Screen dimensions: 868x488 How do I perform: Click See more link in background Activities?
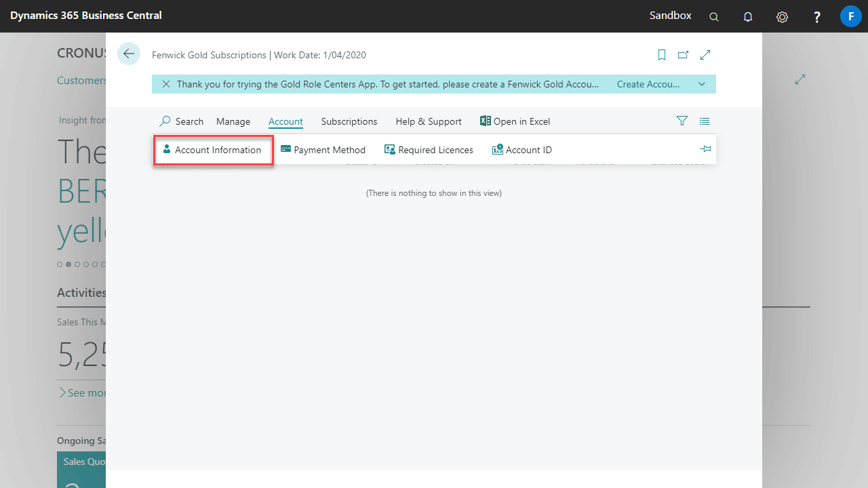click(x=82, y=392)
